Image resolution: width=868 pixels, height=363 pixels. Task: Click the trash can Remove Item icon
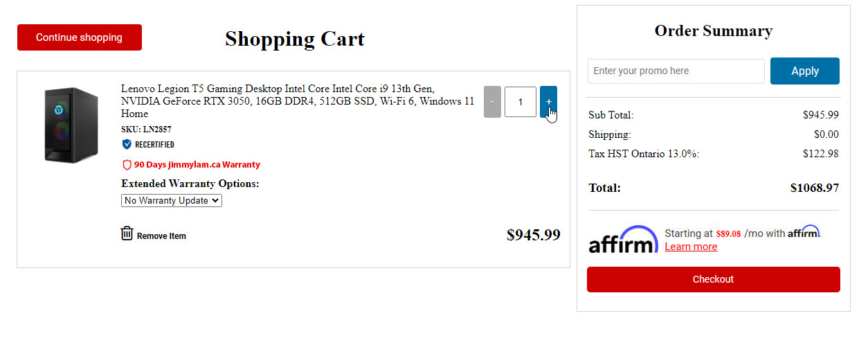[127, 233]
